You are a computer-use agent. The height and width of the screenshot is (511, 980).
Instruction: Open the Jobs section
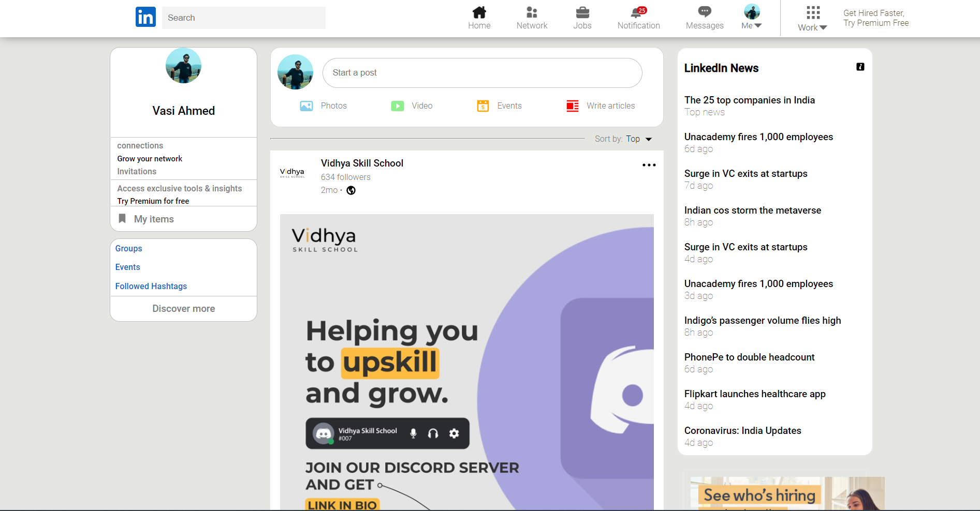coord(582,17)
